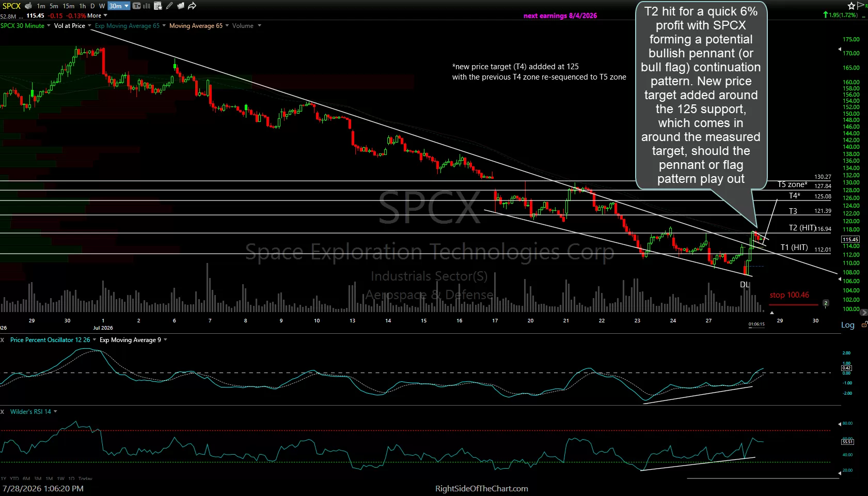This screenshot has height=496, width=868.
Task: Switch the chart to the 15m timeframe
Action: [69, 6]
